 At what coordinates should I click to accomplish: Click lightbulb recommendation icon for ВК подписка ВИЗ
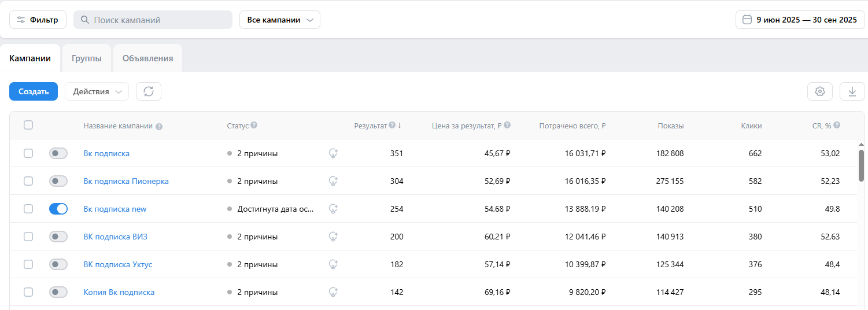pos(333,237)
